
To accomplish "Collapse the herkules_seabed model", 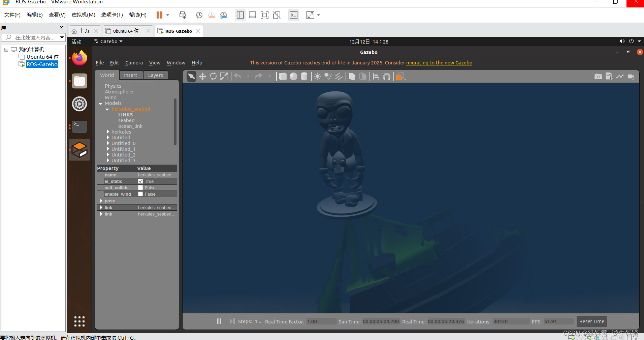I will [107, 109].
